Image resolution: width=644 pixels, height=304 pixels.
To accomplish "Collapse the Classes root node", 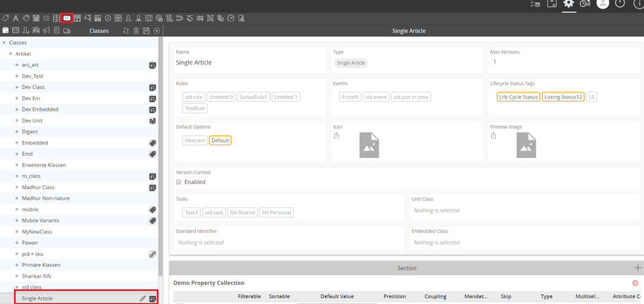I will [x=4, y=42].
